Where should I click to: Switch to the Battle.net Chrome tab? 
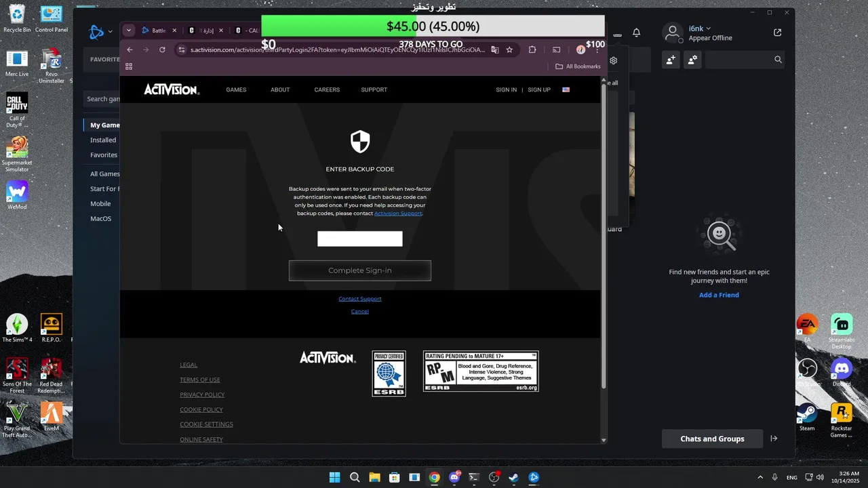pos(158,30)
